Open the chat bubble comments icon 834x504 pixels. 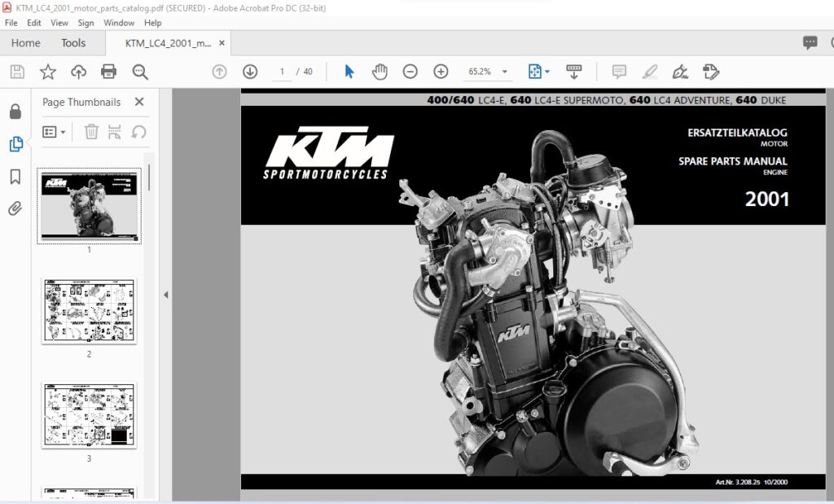tap(810, 43)
